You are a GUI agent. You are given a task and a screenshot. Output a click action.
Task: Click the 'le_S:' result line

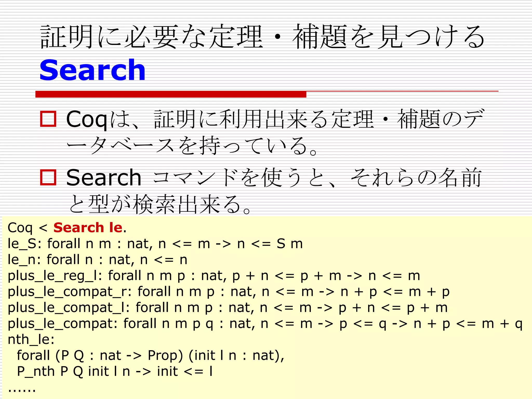pyautogui.click(x=155, y=244)
